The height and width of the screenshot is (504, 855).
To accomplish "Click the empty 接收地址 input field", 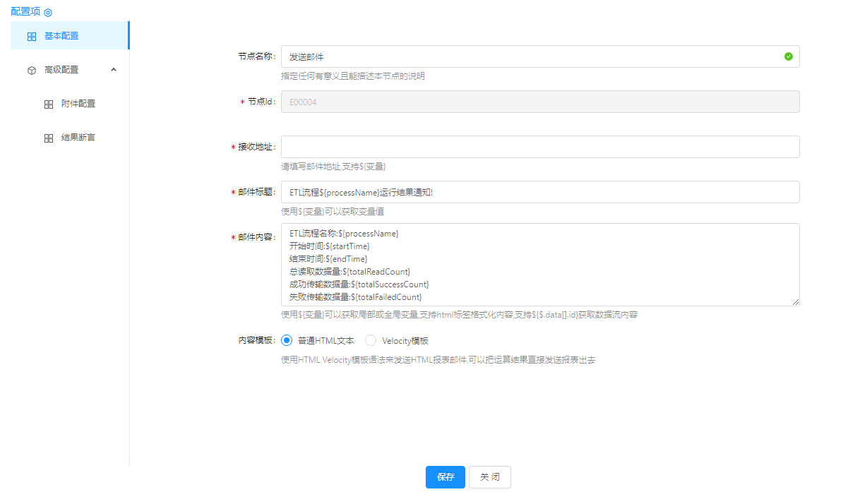I will (x=540, y=147).
